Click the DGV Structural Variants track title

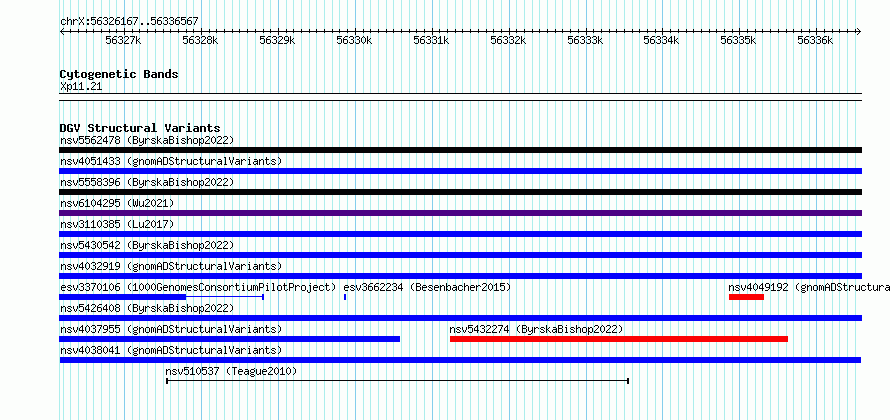click(140, 128)
